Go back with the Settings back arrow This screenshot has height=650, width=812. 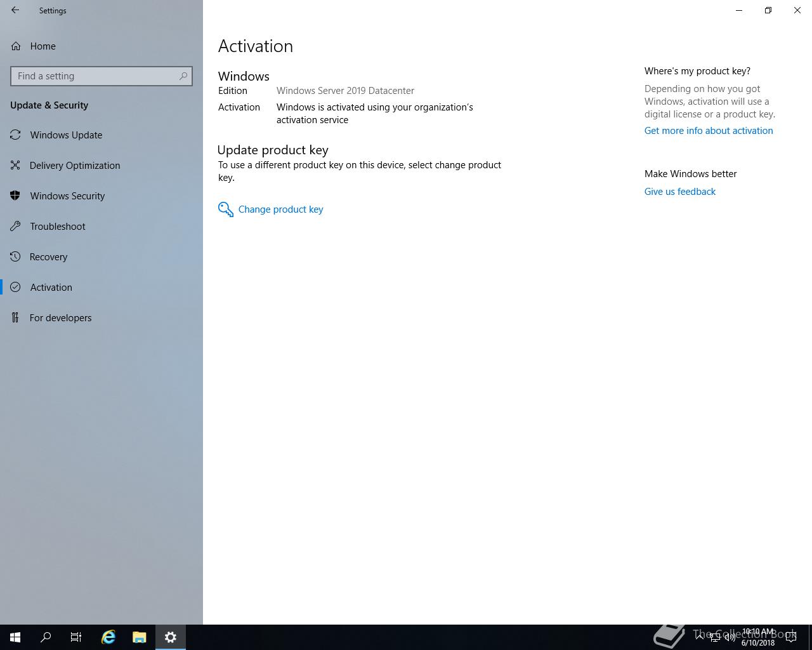click(x=15, y=10)
